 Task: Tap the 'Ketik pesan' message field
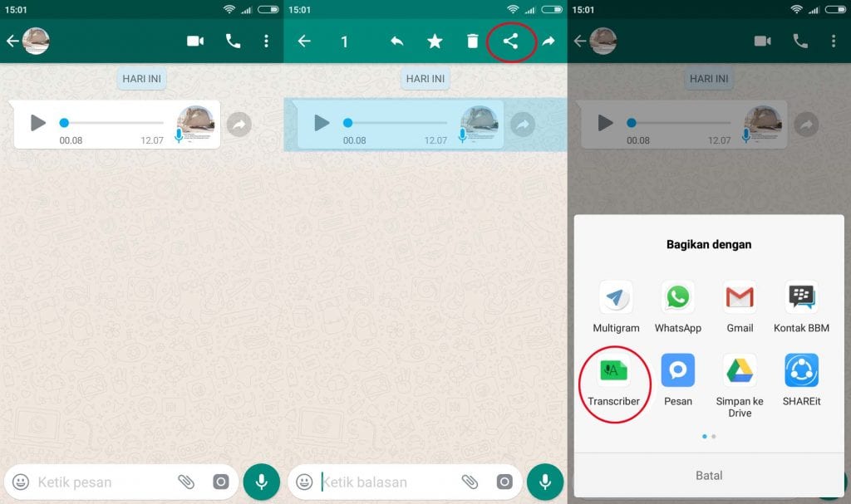coord(100,482)
